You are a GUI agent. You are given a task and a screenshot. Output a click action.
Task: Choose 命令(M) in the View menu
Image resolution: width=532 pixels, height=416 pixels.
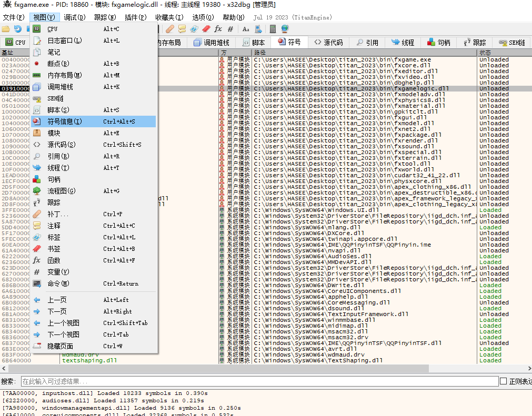click(x=93, y=283)
